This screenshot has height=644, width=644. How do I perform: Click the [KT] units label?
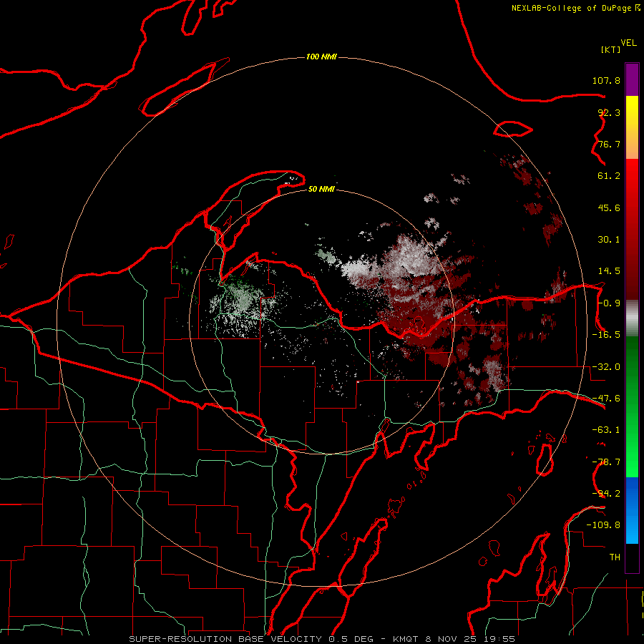[x=610, y=49]
